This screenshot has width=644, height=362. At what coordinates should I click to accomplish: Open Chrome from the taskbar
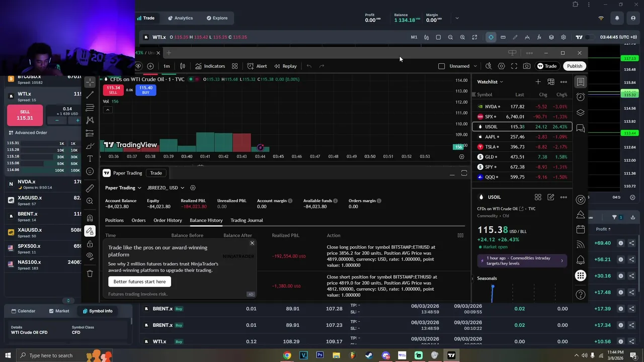point(287,355)
